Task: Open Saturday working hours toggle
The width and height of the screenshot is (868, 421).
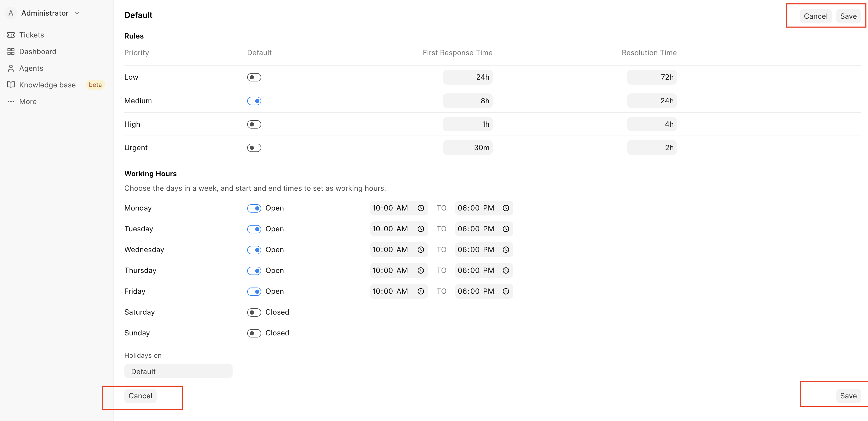Action: [254, 312]
